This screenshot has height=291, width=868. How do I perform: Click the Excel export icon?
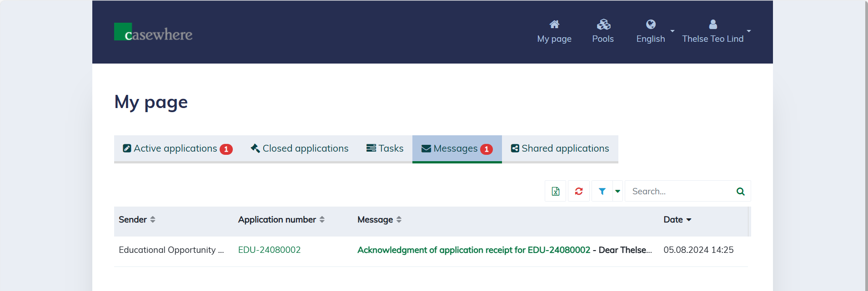click(555, 191)
